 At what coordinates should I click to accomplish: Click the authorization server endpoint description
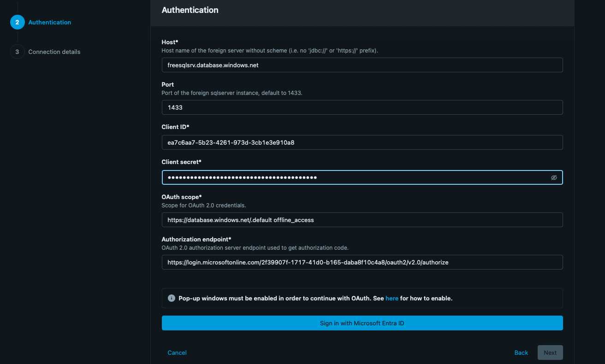[x=255, y=247]
